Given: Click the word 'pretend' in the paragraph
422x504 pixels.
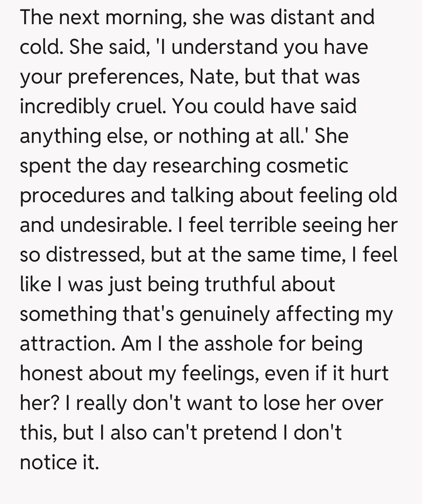Looking at the screenshot, I should click(238, 433).
